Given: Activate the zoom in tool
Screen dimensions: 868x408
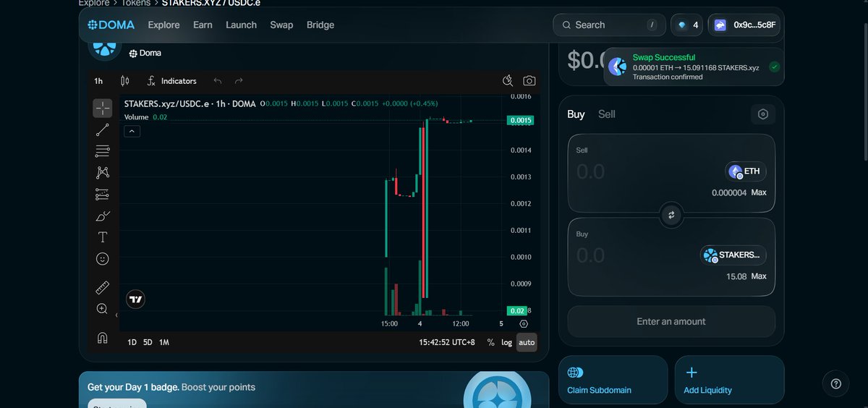Looking at the screenshot, I should 102,309.
